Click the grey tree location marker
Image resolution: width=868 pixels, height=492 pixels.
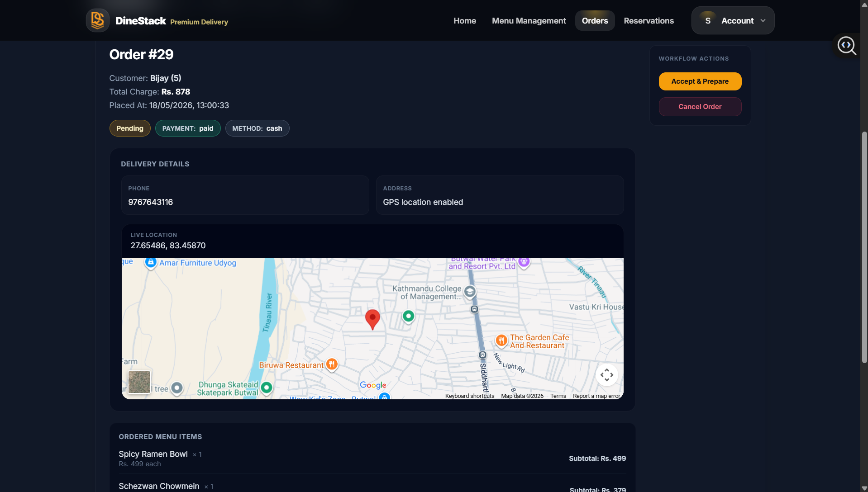pyautogui.click(x=177, y=388)
